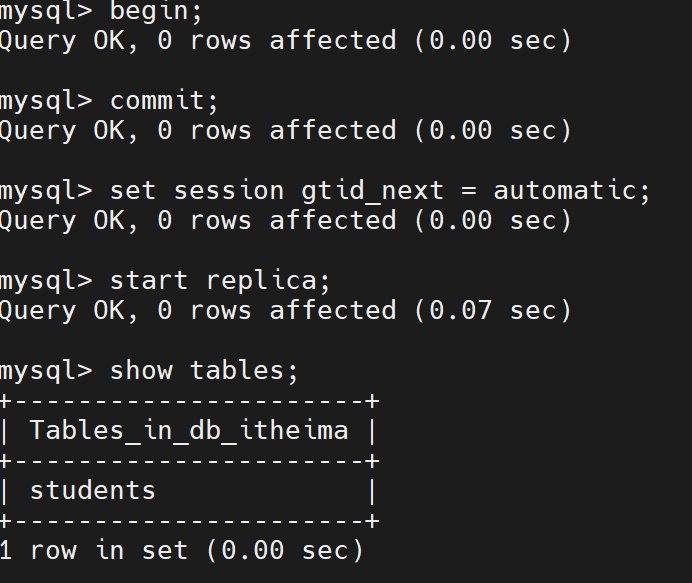
Task: Click the mysql prompt before 'start replica'
Action: (x=45, y=281)
